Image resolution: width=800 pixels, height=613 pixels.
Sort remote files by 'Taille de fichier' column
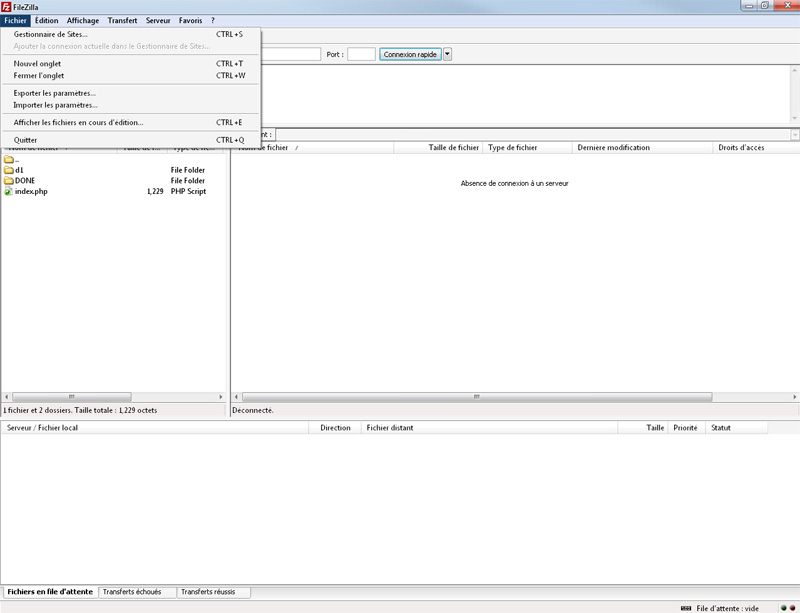click(x=438, y=148)
